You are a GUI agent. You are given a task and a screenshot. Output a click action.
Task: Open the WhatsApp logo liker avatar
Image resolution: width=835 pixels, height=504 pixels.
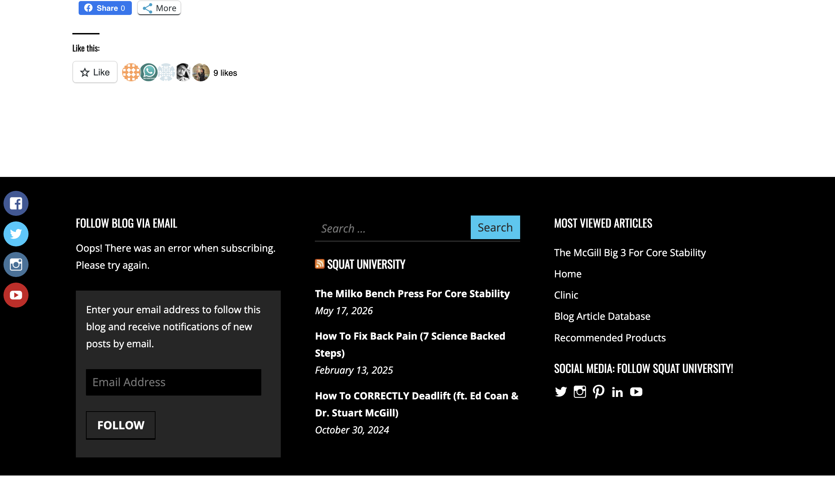point(149,72)
